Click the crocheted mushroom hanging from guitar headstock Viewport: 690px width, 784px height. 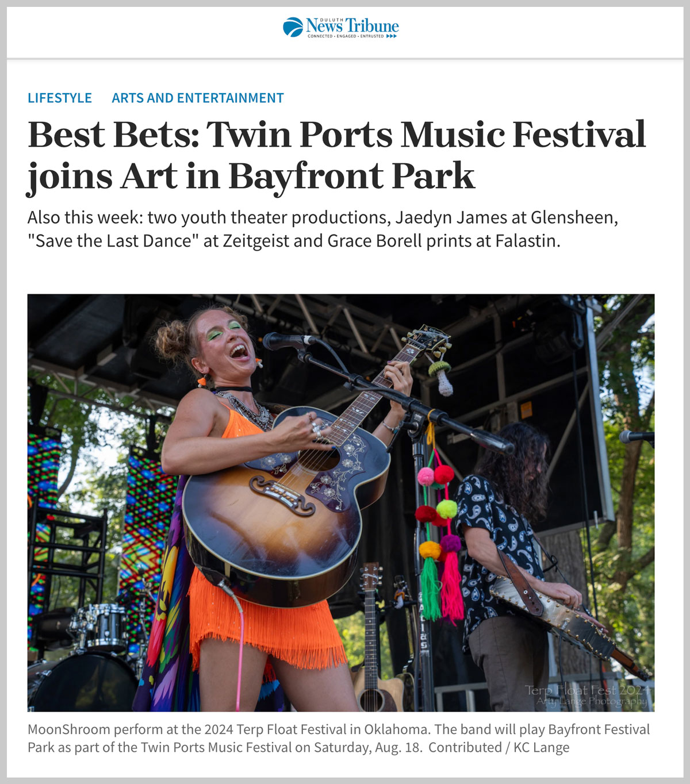(x=442, y=377)
